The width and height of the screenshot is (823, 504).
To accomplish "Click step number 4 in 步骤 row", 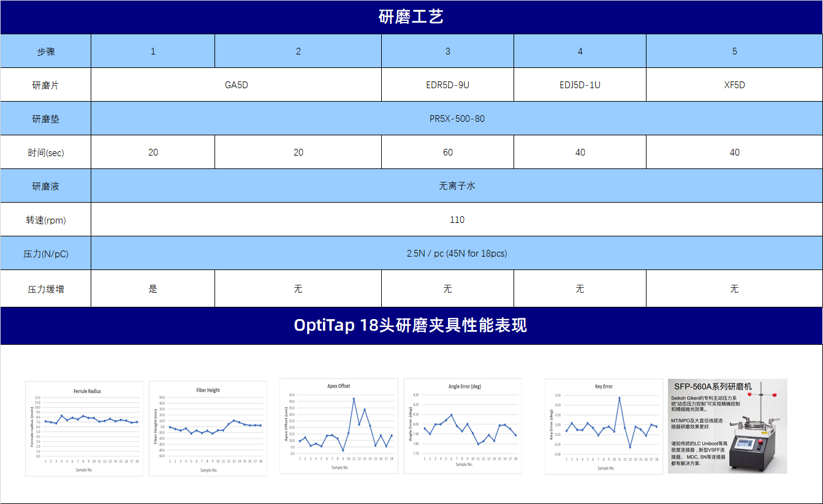I will tap(580, 51).
